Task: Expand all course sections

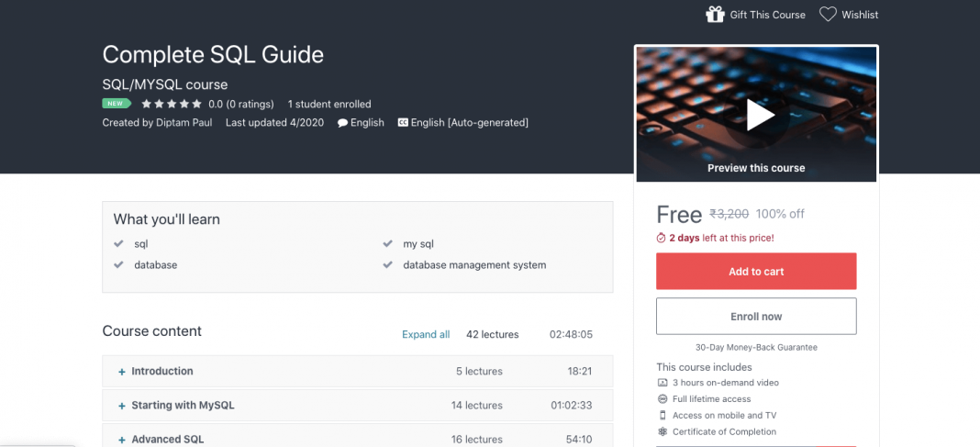Action: click(x=426, y=334)
